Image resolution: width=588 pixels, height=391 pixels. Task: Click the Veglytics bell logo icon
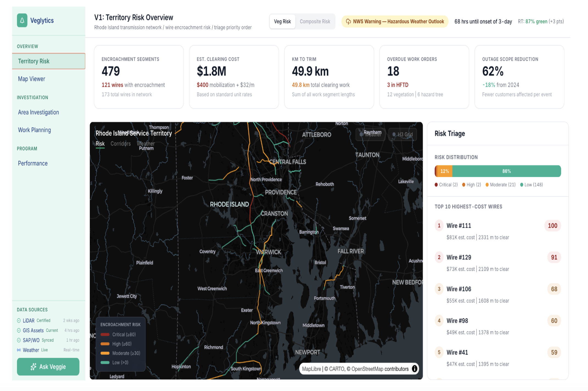point(22,21)
